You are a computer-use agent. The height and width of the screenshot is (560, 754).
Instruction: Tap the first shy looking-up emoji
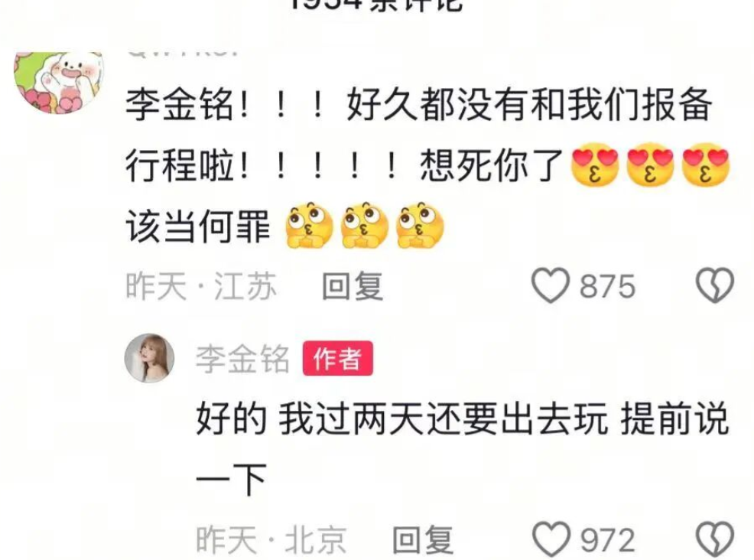[309, 225]
